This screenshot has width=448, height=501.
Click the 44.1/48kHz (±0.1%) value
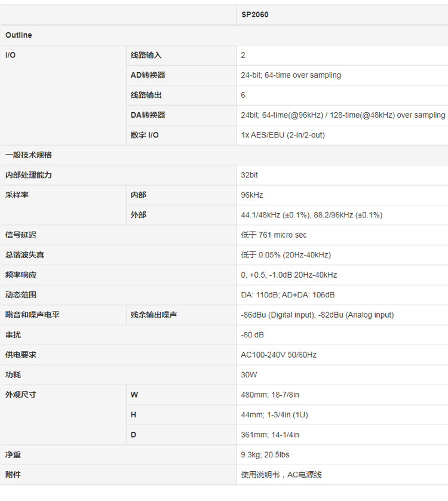pyautogui.click(x=312, y=215)
